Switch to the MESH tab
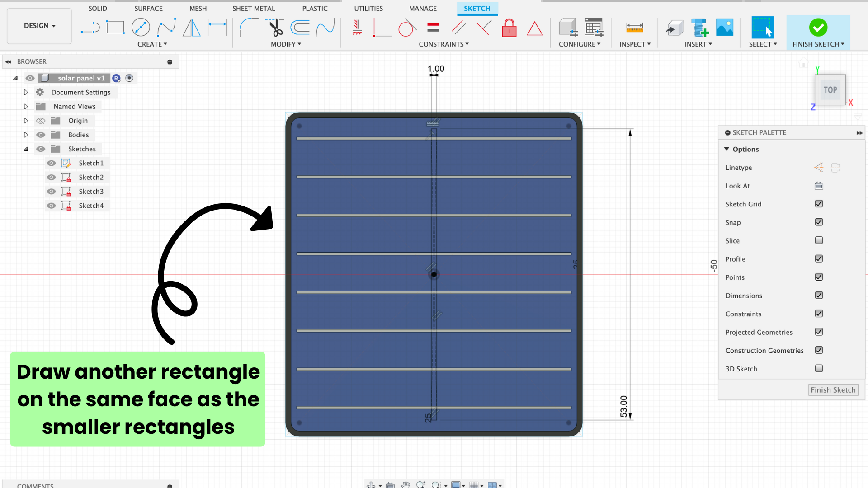Image resolution: width=868 pixels, height=488 pixels. coord(198,8)
